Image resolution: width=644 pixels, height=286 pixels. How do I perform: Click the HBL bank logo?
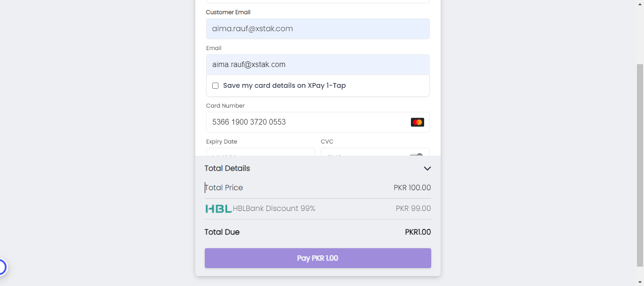pyautogui.click(x=218, y=209)
